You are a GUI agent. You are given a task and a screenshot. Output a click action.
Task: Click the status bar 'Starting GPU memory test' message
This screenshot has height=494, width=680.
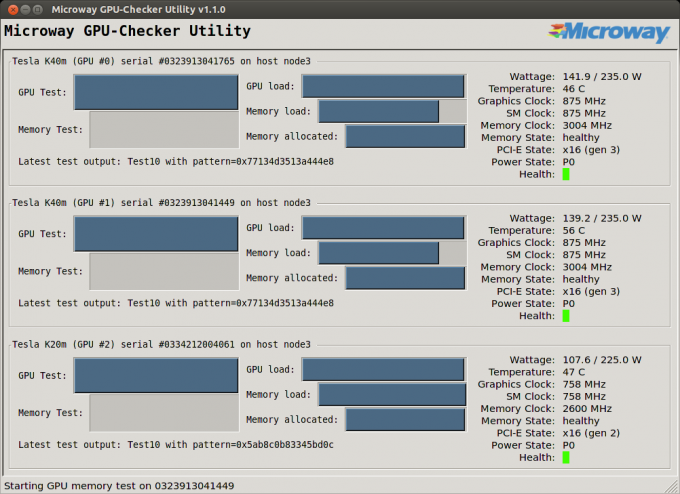coord(119,486)
